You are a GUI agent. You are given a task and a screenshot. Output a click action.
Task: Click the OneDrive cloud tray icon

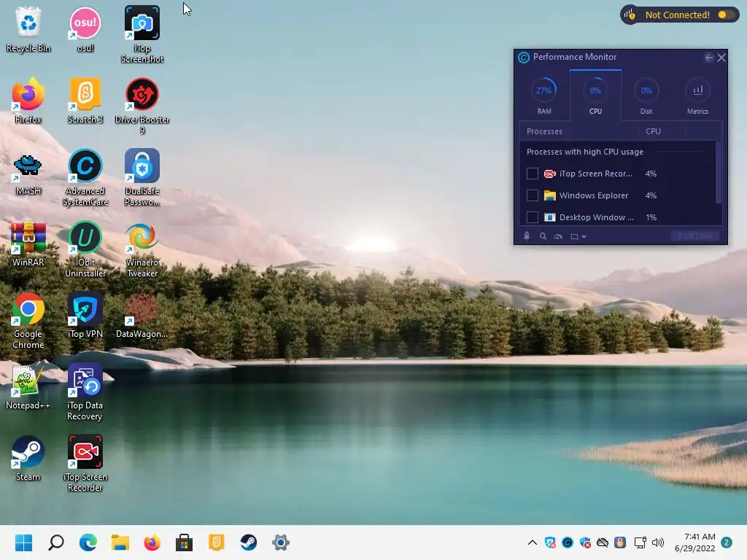coord(603,542)
